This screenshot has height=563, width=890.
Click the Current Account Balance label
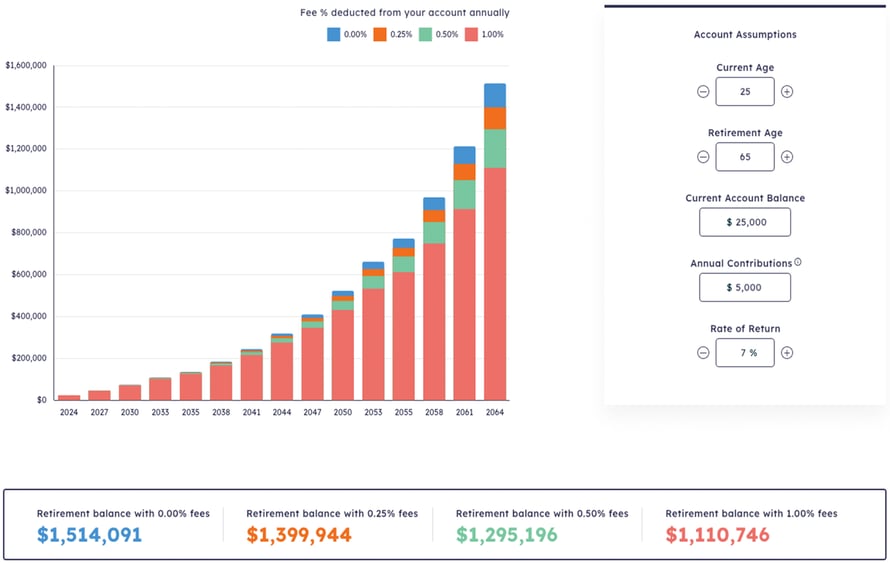tap(745, 198)
